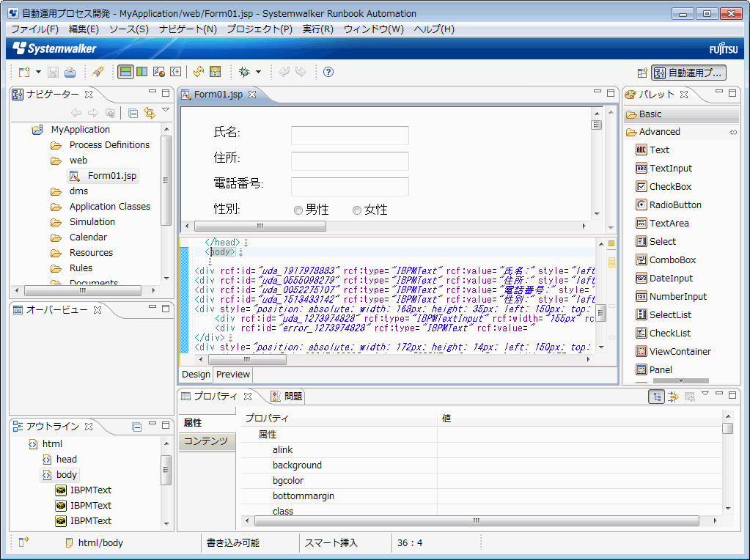Select the vertical split layout icon

[142, 73]
